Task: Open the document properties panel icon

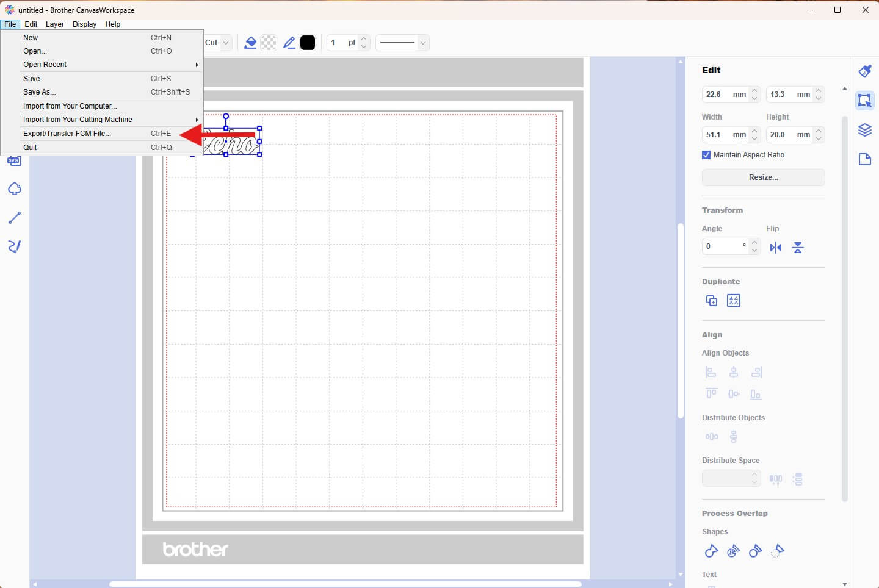Action: (x=866, y=159)
